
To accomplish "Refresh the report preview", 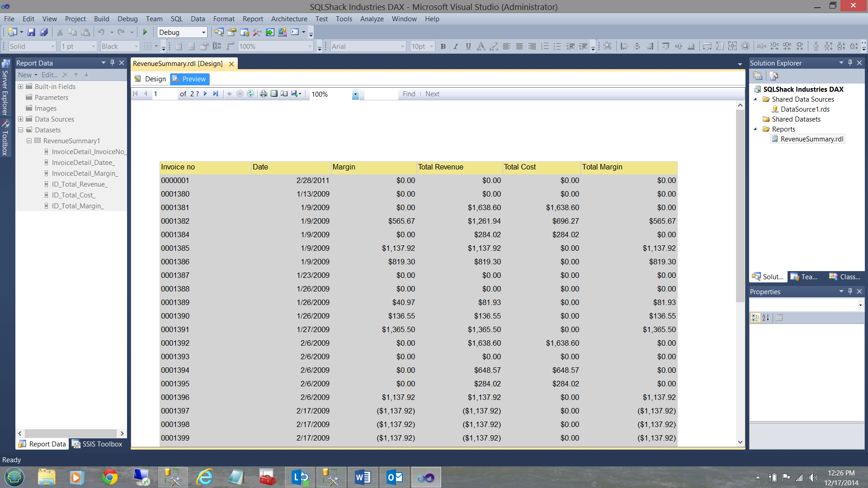I will point(250,94).
